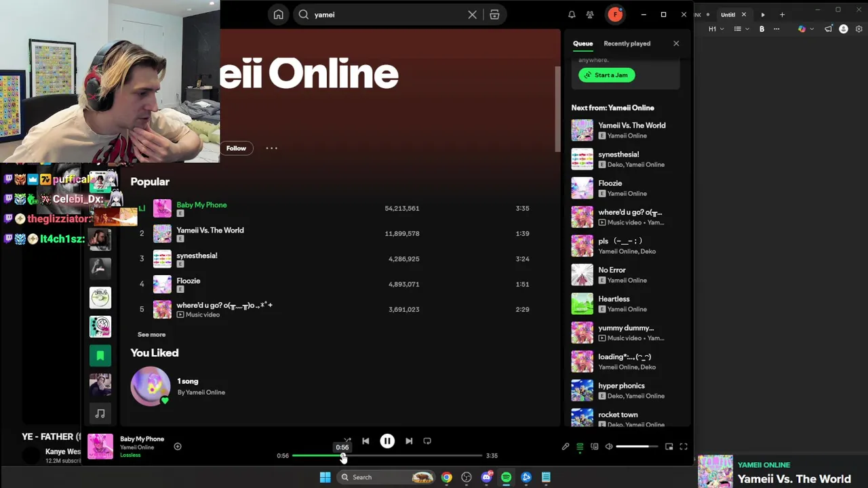868x488 pixels.
Task: Toggle bold in the notes window
Action: [x=762, y=29]
